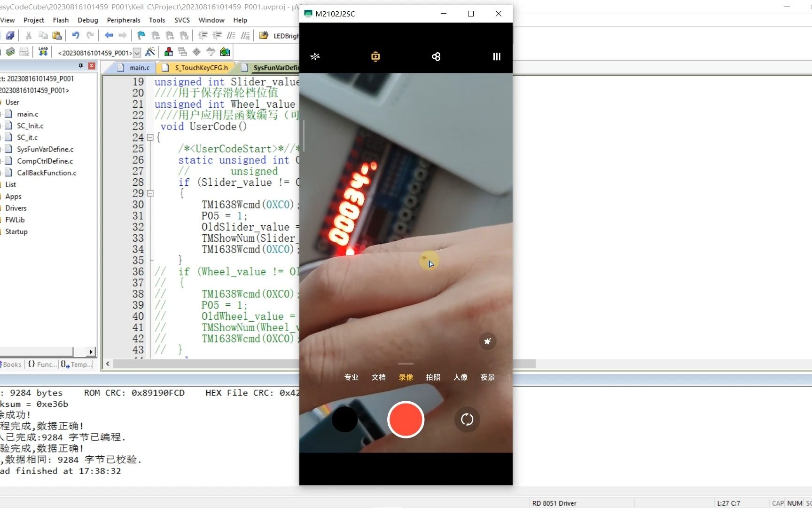Flip the camera with the rotate button
Screen dimensions: 812x508
[467, 420]
